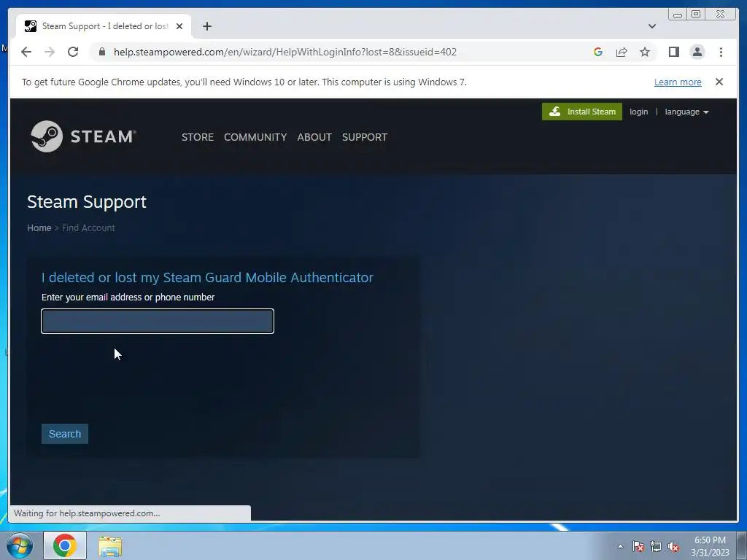The height and width of the screenshot is (560, 747).
Task: Restore down the Chrome window
Action: tap(695, 15)
